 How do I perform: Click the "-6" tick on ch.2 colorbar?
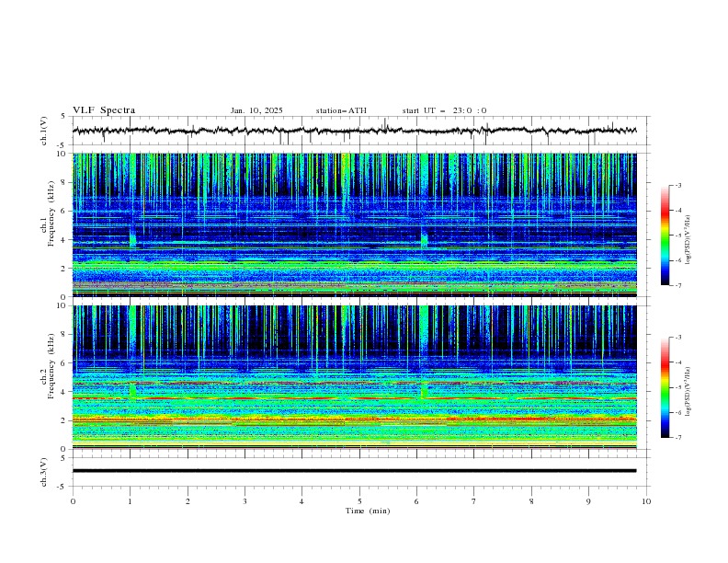pos(677,412)
